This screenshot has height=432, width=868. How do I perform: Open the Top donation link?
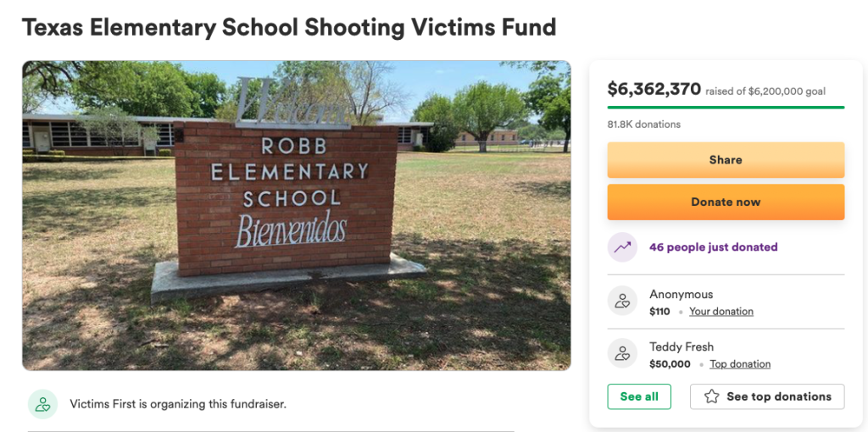[x=740, y=364]
